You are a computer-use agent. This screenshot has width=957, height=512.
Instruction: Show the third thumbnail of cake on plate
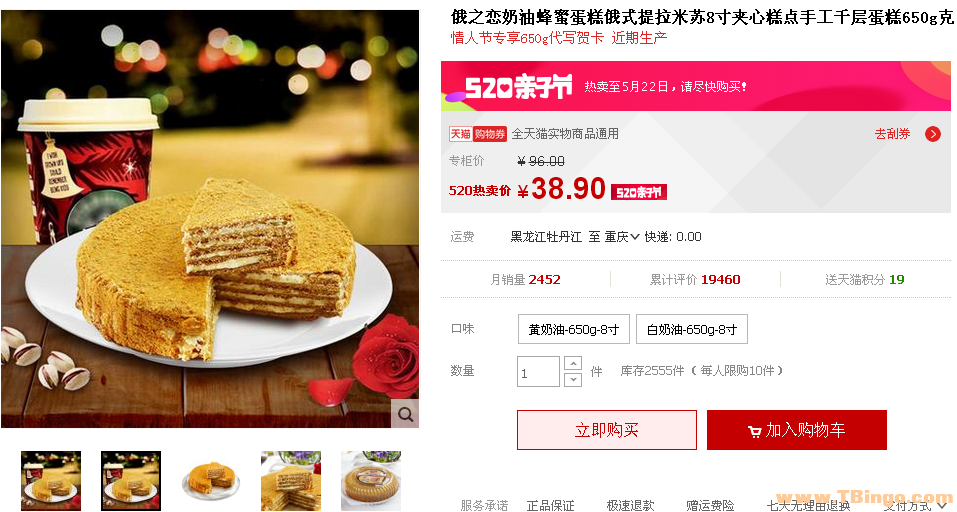point(211,481)
